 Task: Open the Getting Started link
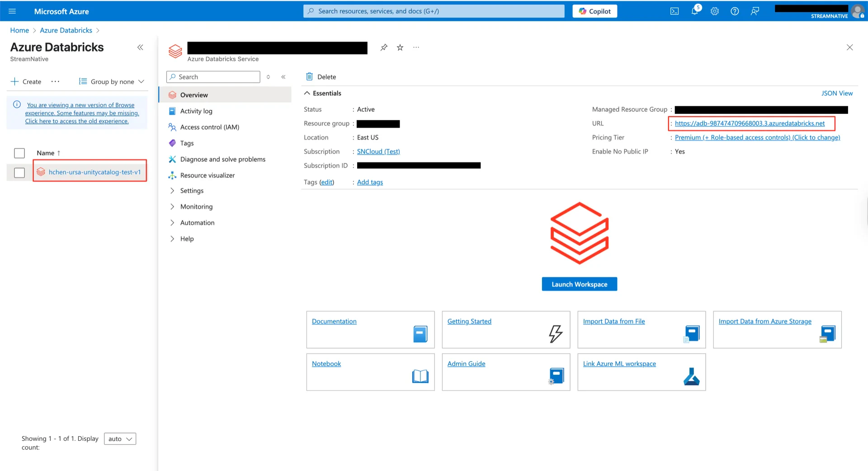[469, 321]
